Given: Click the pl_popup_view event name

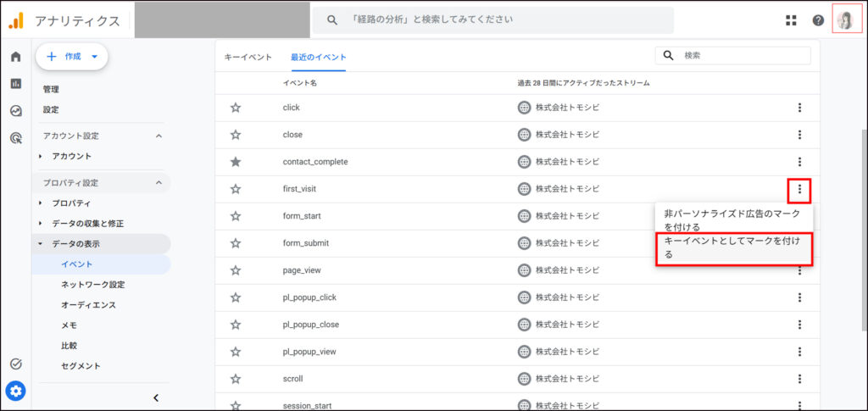Looking at the screenshot, I should [309, 352].
